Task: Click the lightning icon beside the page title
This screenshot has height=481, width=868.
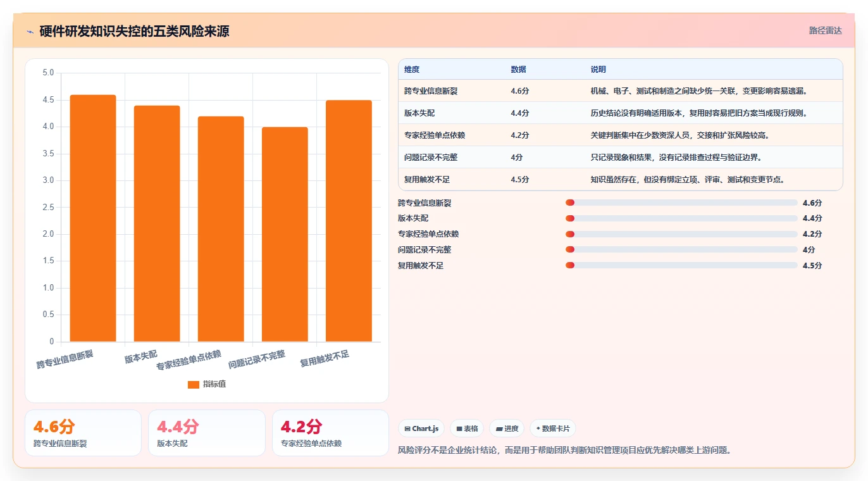Action: tap(30, 32)
